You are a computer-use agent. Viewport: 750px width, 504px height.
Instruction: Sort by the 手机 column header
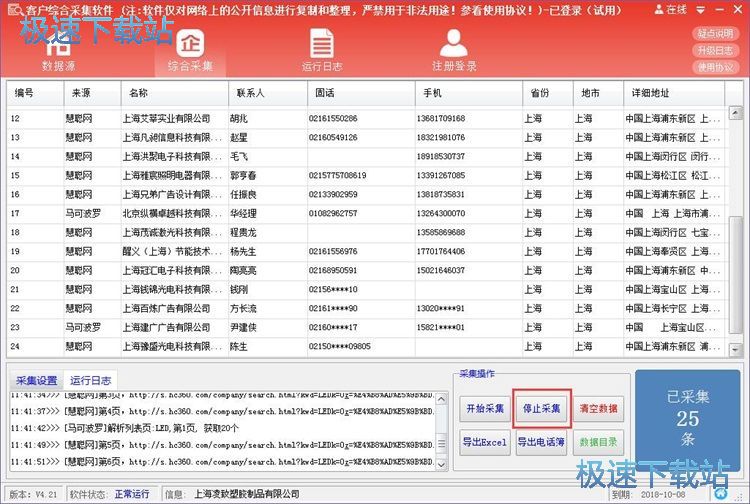click(x=469, y=93)
